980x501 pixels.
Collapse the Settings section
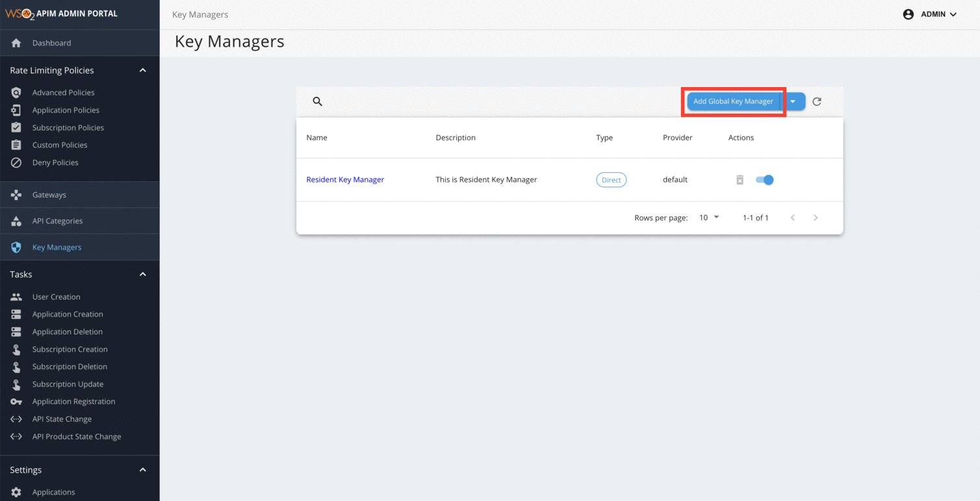point(143,470)
